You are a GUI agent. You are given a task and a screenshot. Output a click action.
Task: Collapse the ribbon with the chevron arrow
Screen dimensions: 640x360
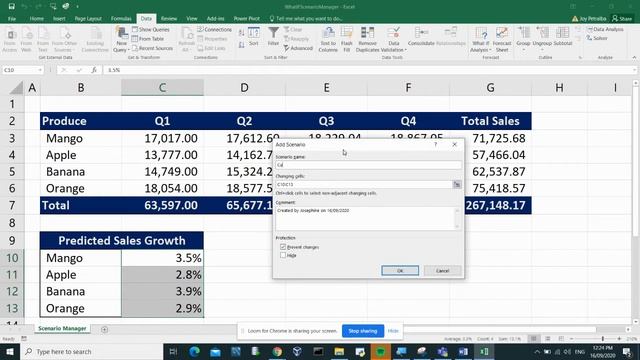634,58
